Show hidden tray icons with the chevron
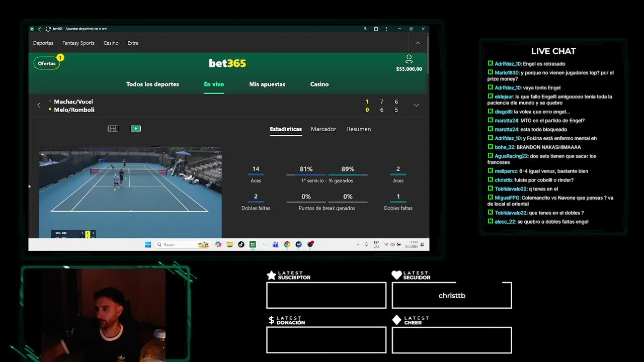Image resolution: width=644 pixels, height=362 pixels. [x=358, y=244]
